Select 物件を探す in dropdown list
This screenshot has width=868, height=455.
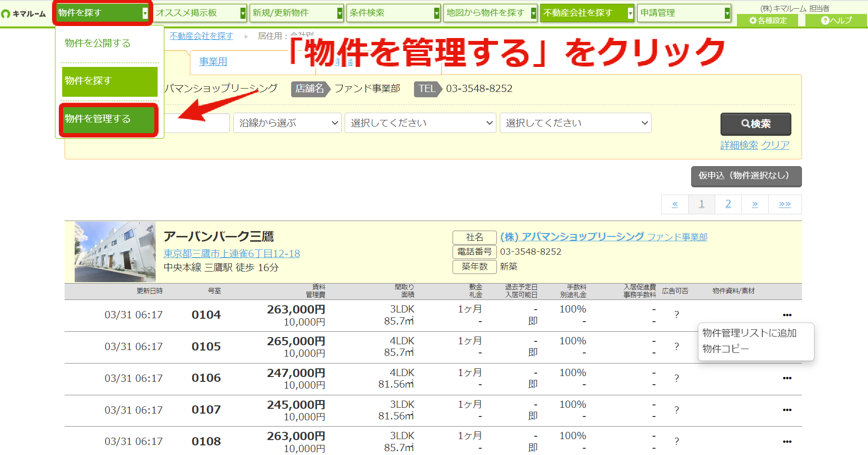point(110,81)
